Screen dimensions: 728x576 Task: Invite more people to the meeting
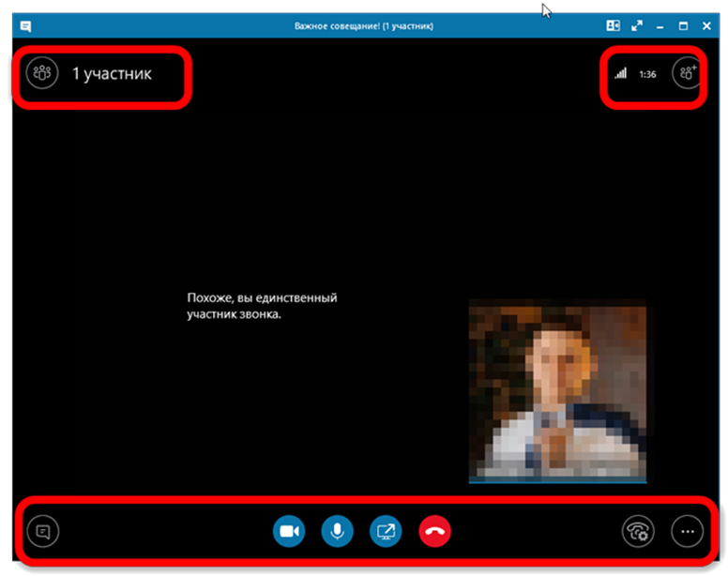(687, 73)
